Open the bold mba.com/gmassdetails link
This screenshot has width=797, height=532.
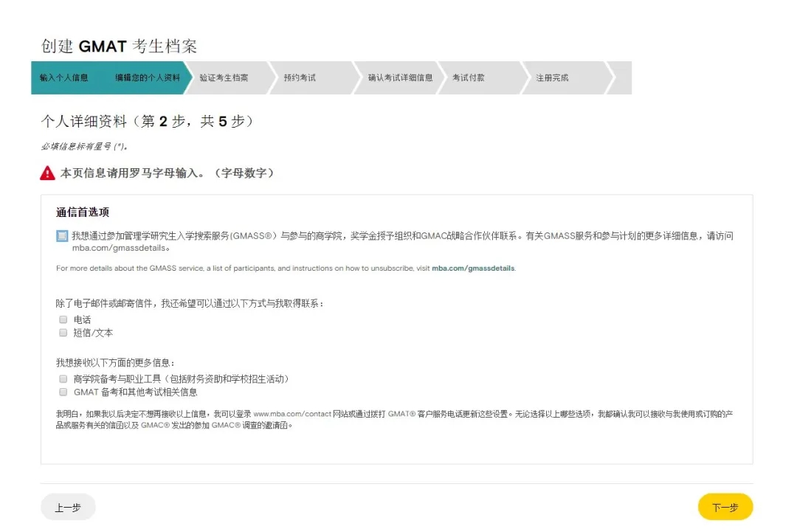(x=473, y=269)
